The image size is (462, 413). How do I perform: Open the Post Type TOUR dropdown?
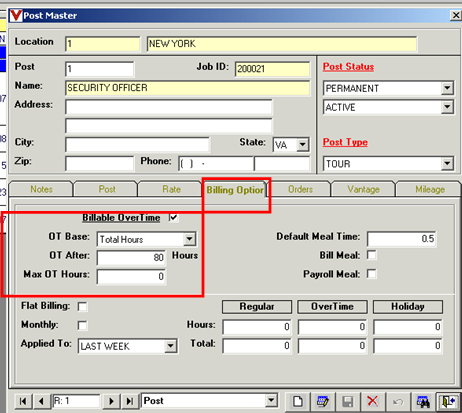tap(447, 164)
